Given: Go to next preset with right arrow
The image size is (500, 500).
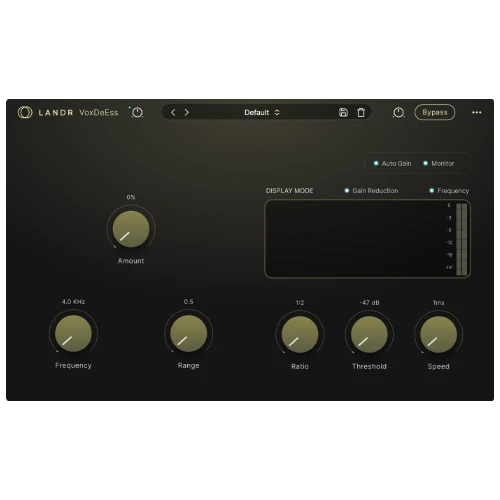Looking at the screenshot, I should pos(187,112).
